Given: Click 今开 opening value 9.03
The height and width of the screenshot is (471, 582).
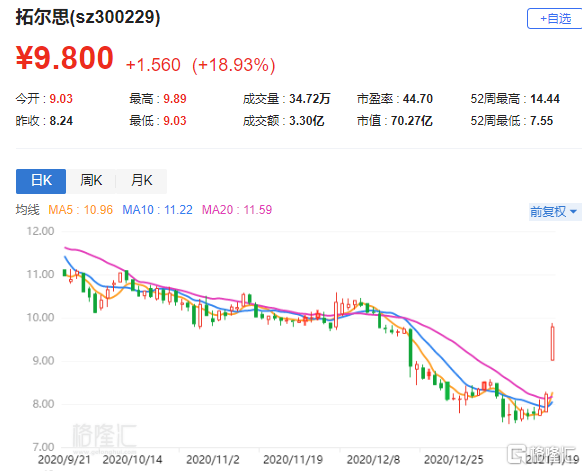Looking at the screenshot, I should [x=61, y=99].
